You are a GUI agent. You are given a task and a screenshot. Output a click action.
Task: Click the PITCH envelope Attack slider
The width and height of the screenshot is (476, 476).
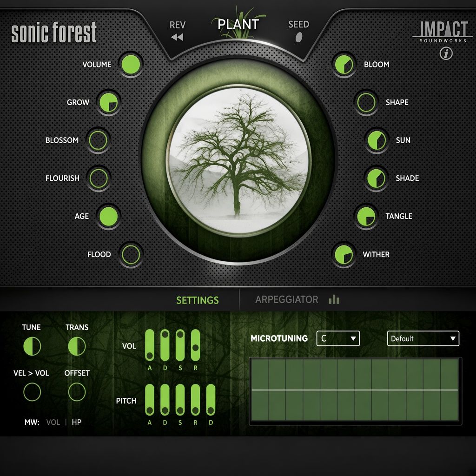[x=150, y=400]
